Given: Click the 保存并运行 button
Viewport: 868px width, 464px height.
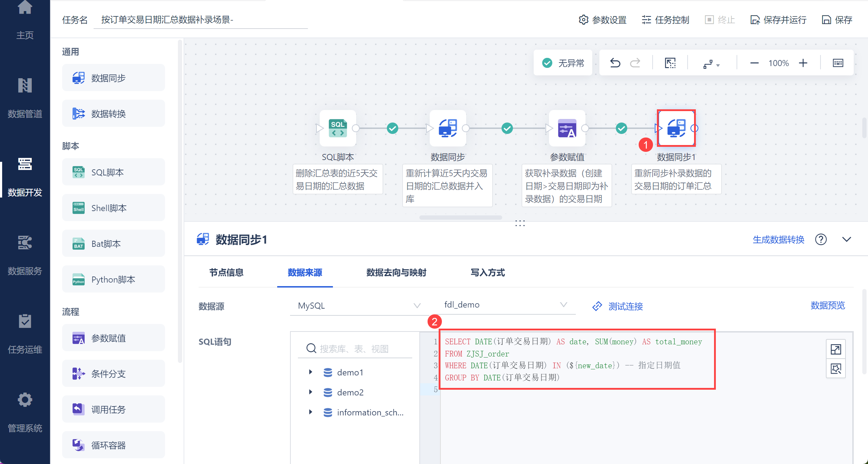Looking at the screenshot, I should pos(778,20).
